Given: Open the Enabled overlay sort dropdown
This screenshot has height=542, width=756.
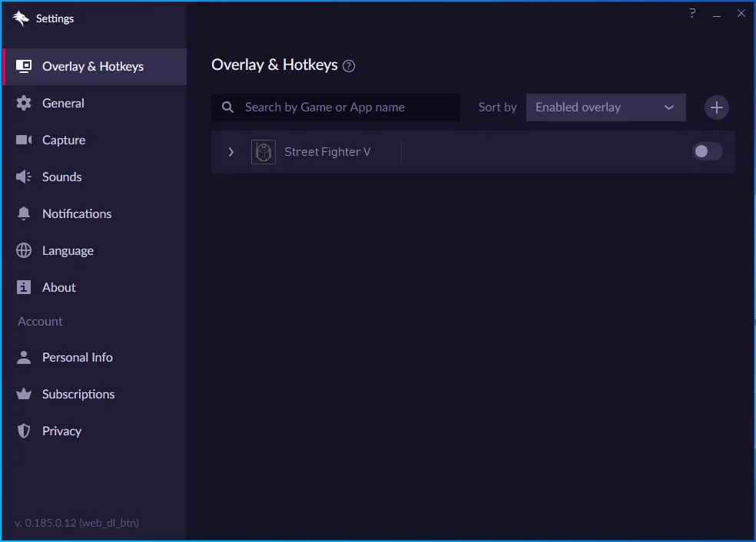Looking at the screenshot, I should click(605, 107).
